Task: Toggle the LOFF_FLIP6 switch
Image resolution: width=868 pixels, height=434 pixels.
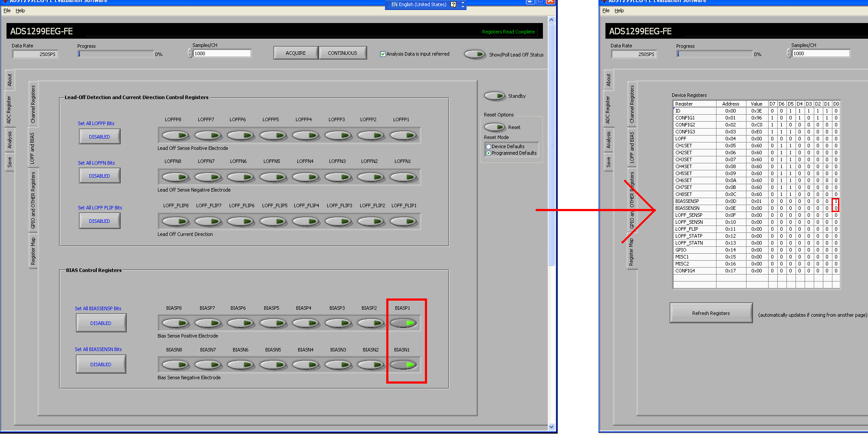Action: click(240, 222)
